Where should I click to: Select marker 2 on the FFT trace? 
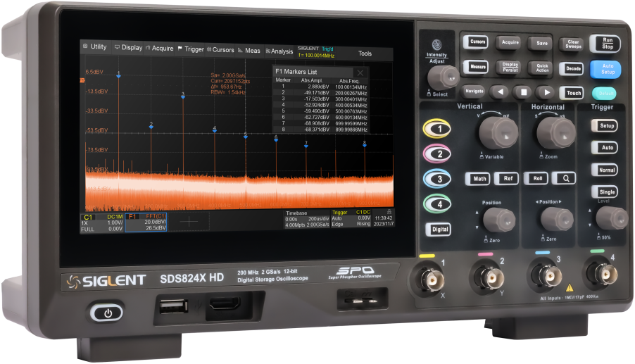pos(151,125)
